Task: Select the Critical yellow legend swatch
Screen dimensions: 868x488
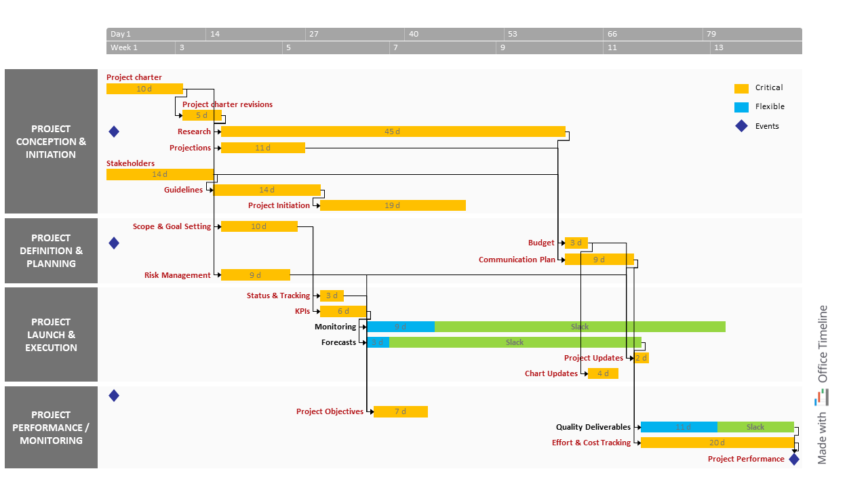Action: pos(741,88)
